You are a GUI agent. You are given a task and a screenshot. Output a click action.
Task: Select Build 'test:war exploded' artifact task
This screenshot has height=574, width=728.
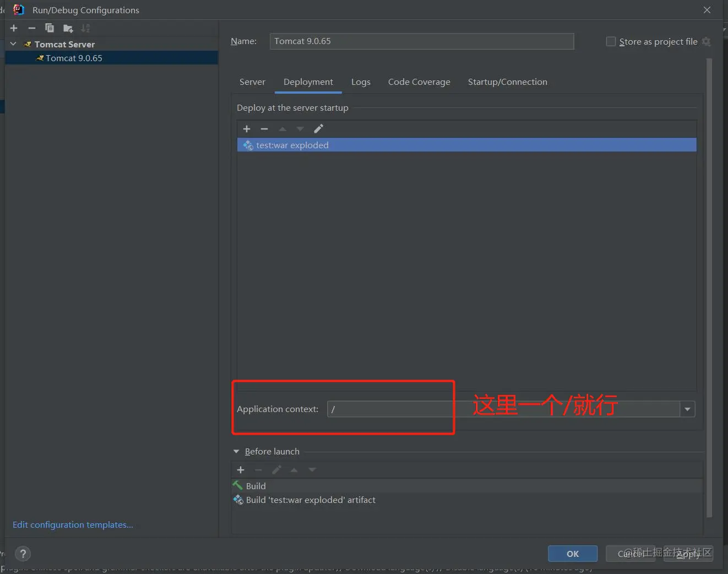[x=467, y=500]
